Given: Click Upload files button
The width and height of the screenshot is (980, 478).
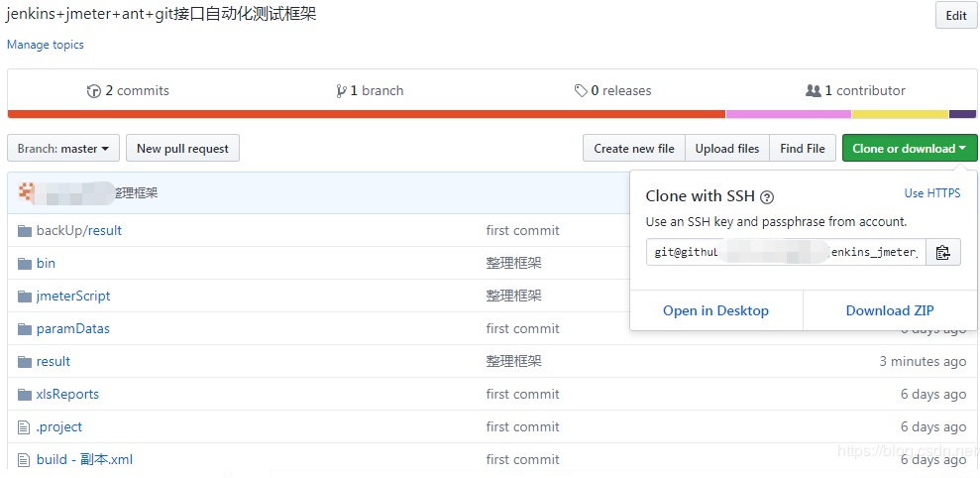Looking at the screenshot, I should point(727,149).
